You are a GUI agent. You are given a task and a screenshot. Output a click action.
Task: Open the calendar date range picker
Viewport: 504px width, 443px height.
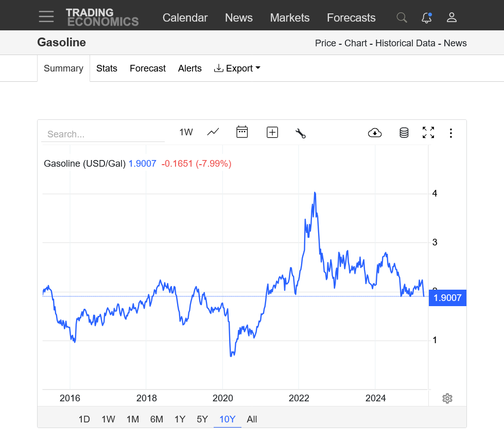click(x=242, y=132)
